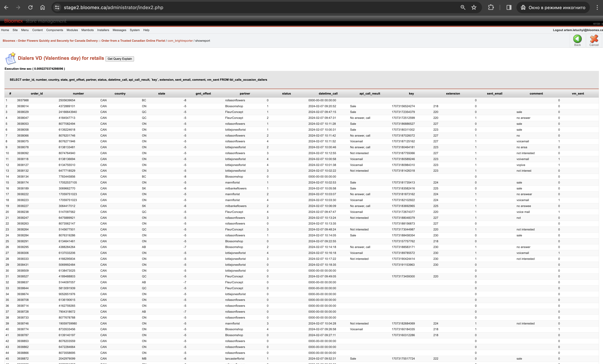Screen dimensions: 603x364
Task: Open the Bloomex site title breadcrumb link
Action: [84, 41]
